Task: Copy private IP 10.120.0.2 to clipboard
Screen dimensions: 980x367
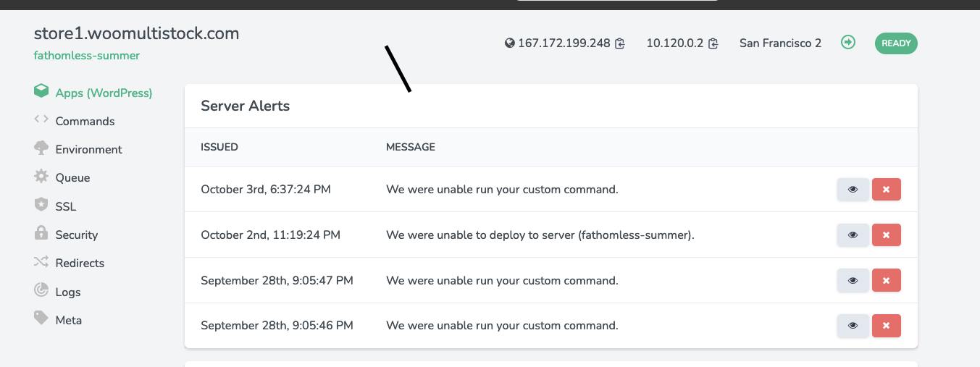Action: [713, 43]
